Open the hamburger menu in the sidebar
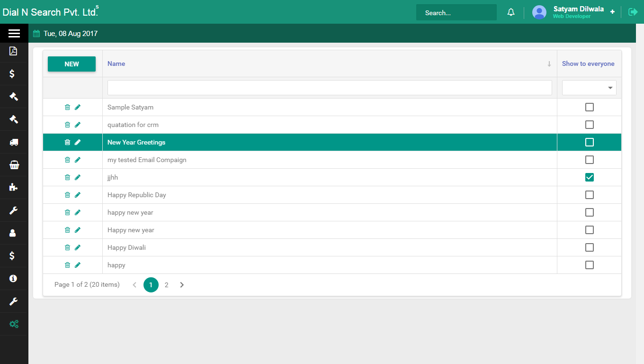 14,33
